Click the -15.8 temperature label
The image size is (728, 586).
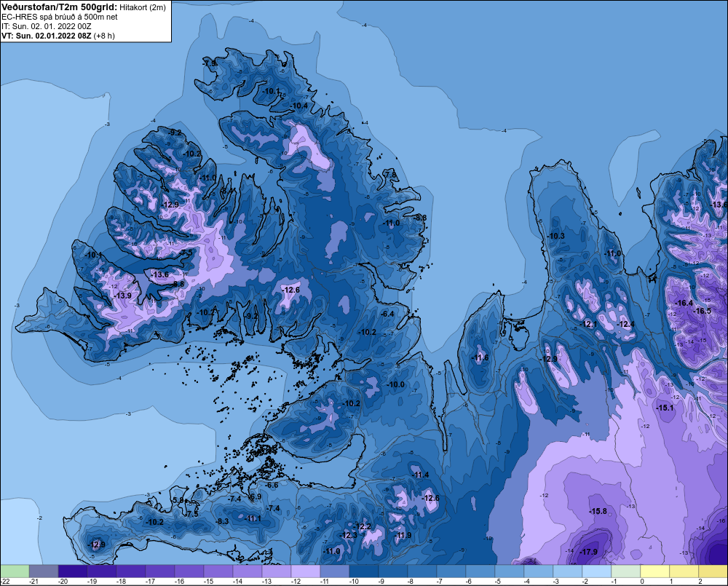point(598,511)
